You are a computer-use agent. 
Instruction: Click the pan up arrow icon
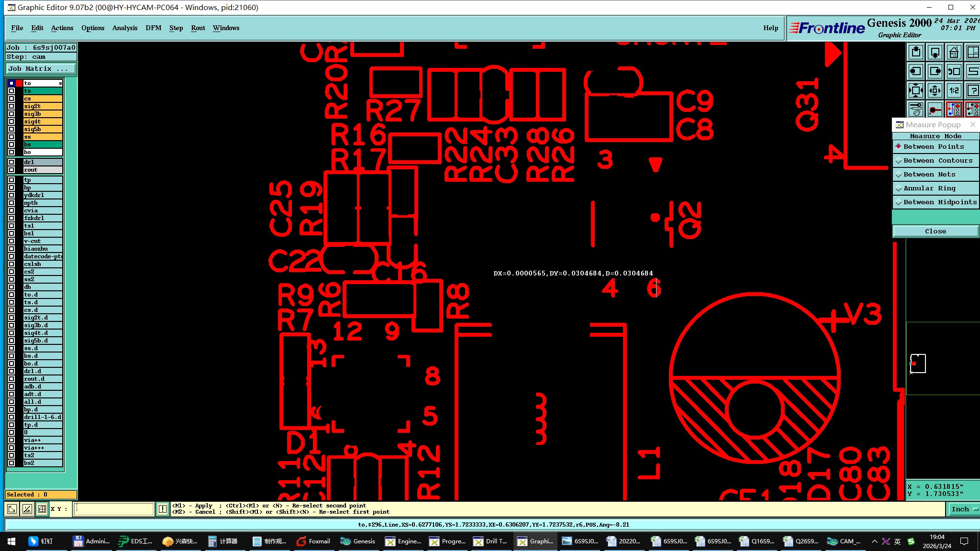click(x=916, y=52)
